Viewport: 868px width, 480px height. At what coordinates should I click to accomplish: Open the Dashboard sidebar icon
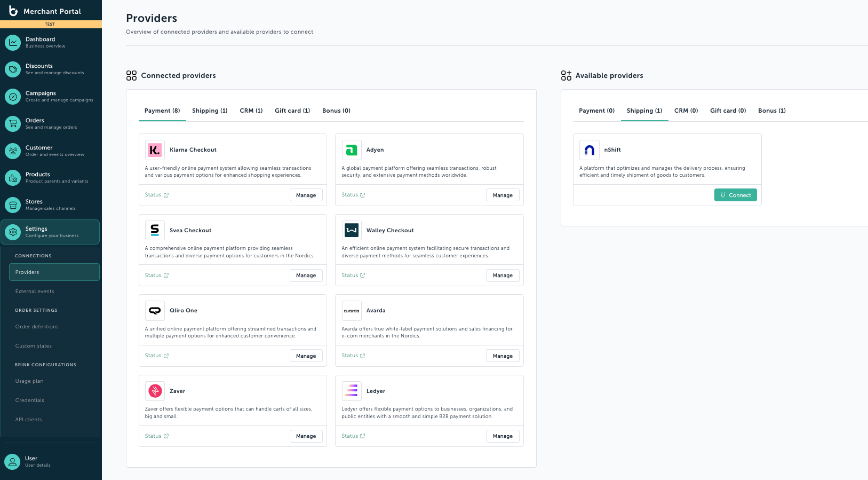point(13,42)
